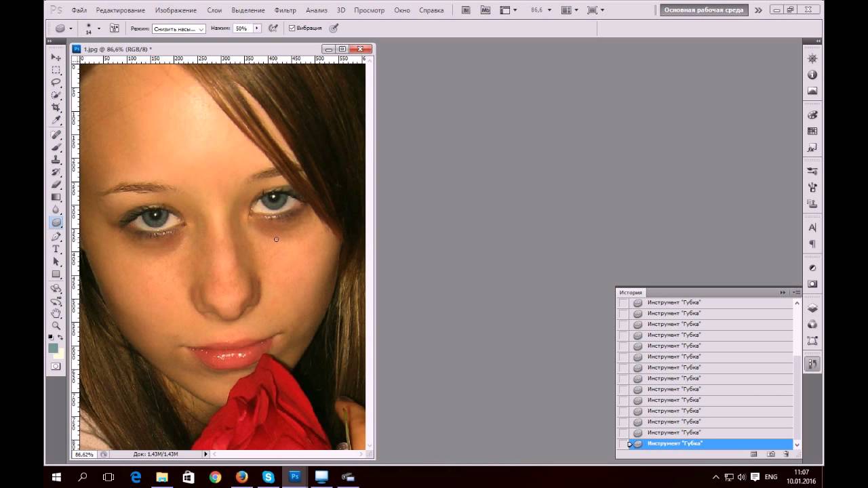The height and width of the screenshot is (488, 868).
Task: Select the Rectangular Marquee tool
Action: [56, 70]
